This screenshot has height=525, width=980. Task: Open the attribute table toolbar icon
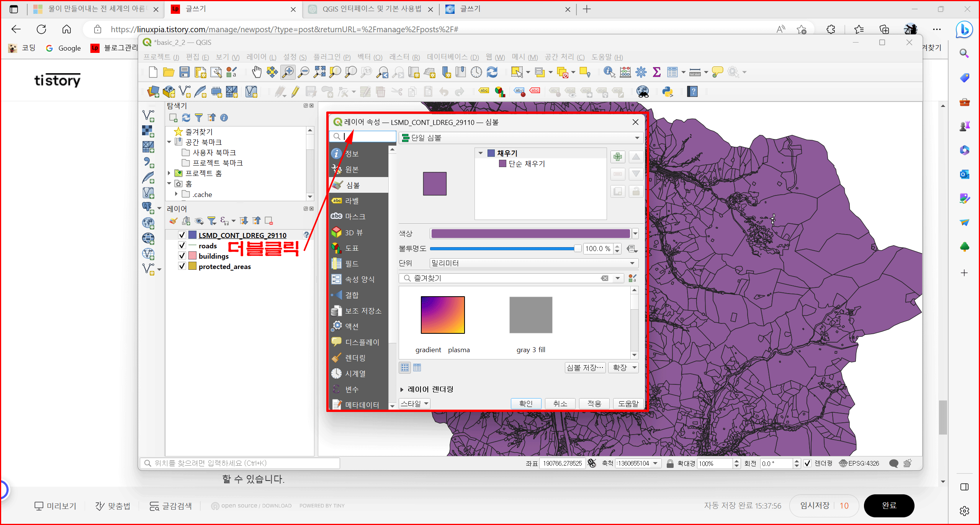coord(672,72)
